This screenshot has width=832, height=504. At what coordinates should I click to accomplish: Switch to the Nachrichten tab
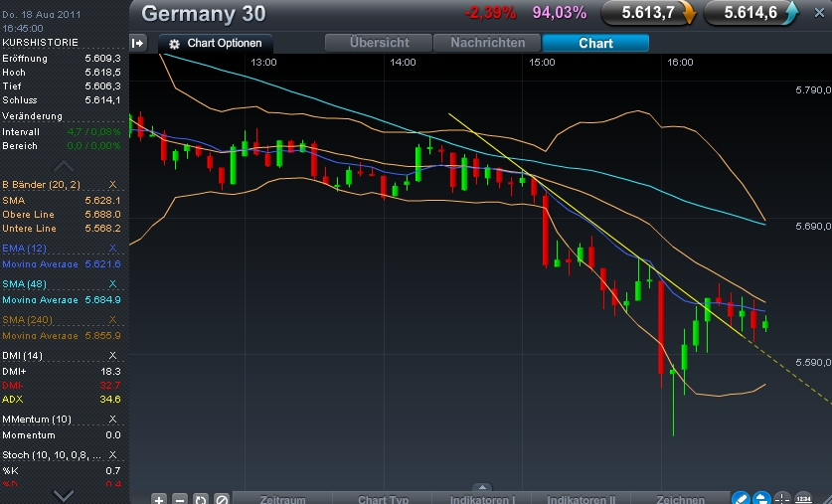click(487, 43)
